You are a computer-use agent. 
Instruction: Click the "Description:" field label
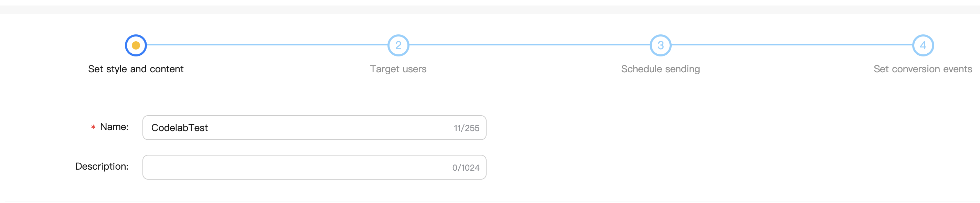pos(102,167)
